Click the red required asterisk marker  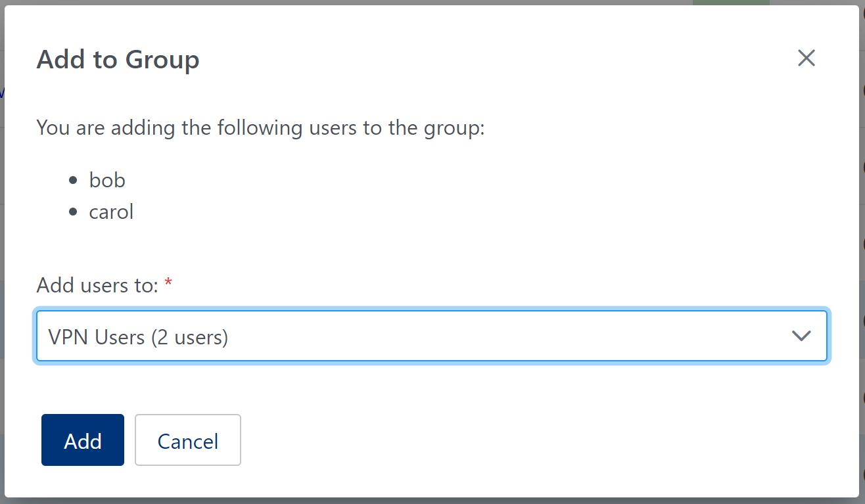168,283
